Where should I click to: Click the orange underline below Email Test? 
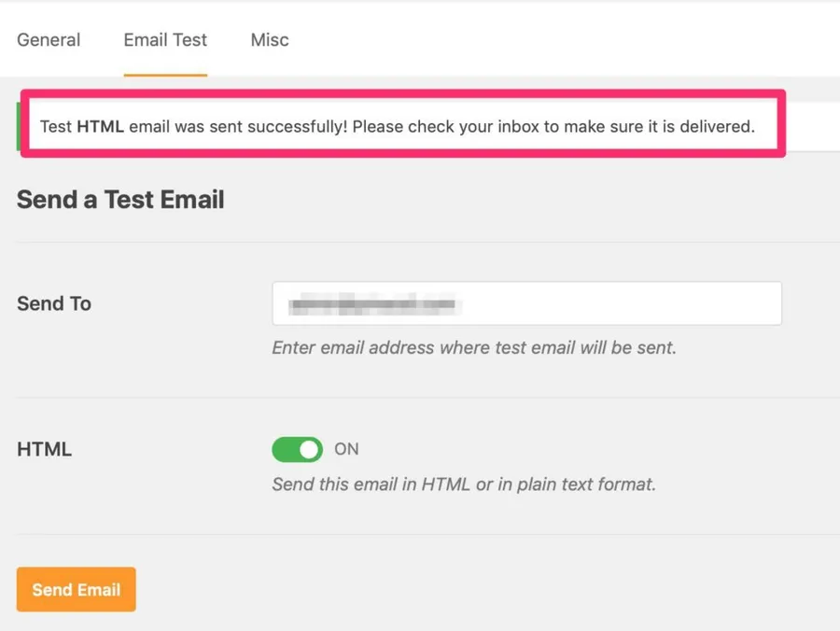click(x=165, y=75)
